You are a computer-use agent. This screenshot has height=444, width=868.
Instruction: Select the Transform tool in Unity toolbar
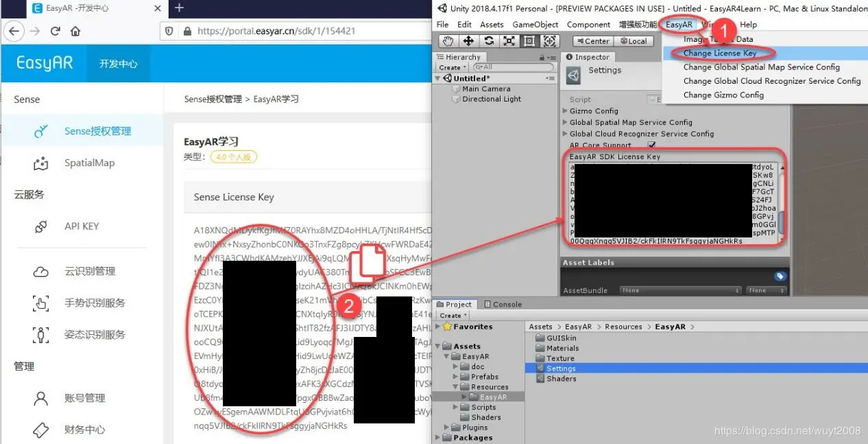(x=550, y=41)
